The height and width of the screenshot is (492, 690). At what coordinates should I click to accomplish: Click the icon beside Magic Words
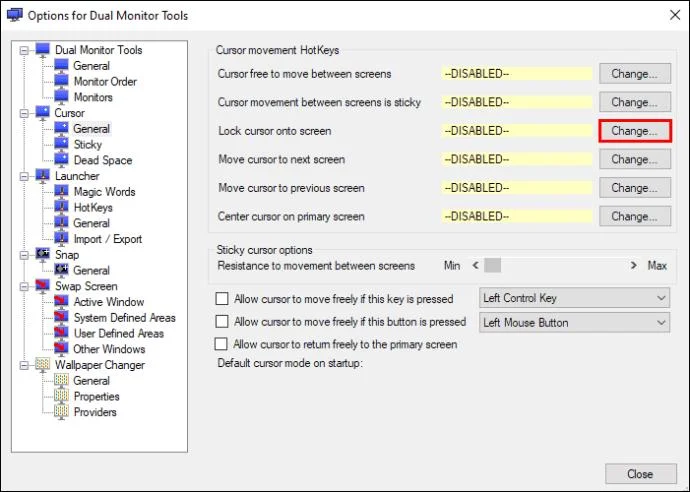61,191
